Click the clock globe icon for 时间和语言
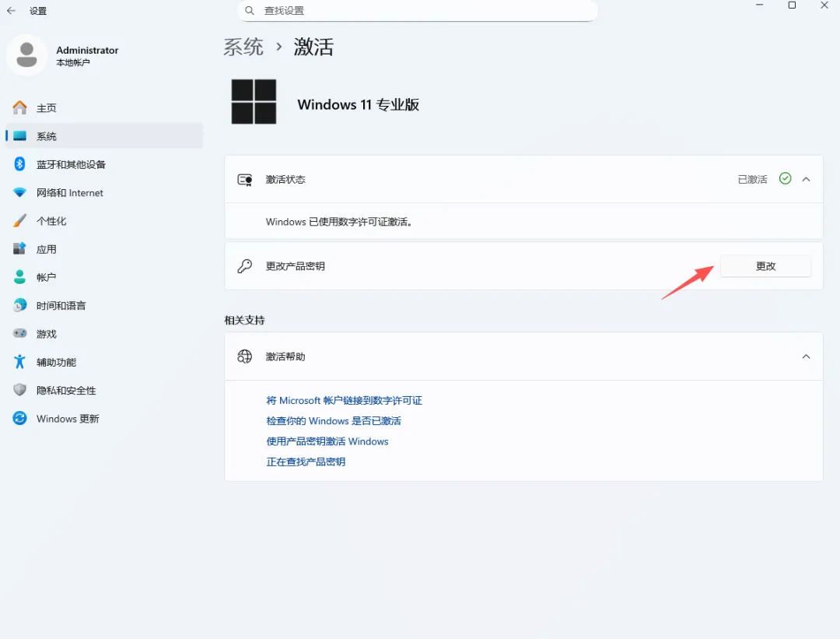 [19, 306]
